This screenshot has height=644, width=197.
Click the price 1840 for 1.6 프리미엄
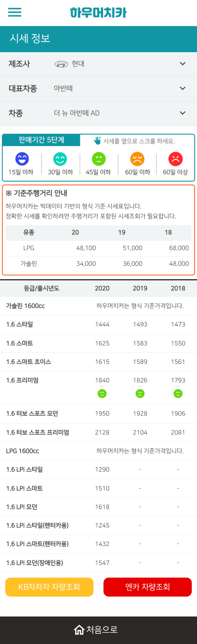[102, 380]
